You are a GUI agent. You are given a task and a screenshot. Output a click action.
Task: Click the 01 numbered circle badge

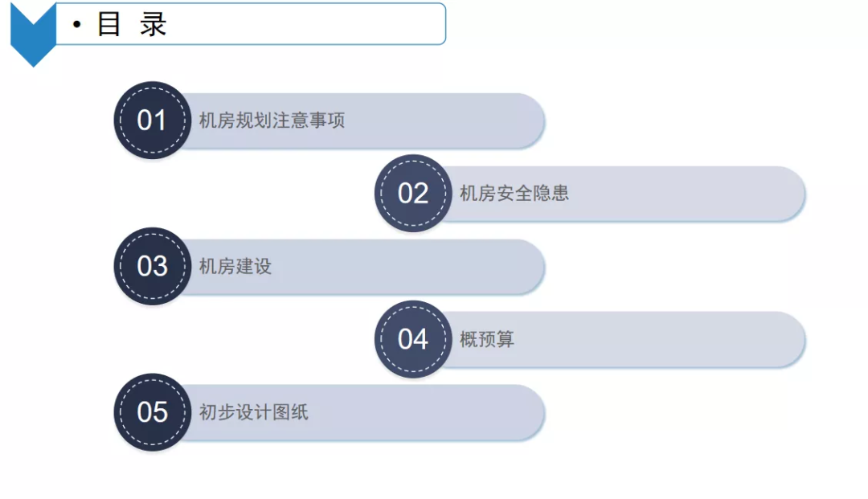click(152, 120)
